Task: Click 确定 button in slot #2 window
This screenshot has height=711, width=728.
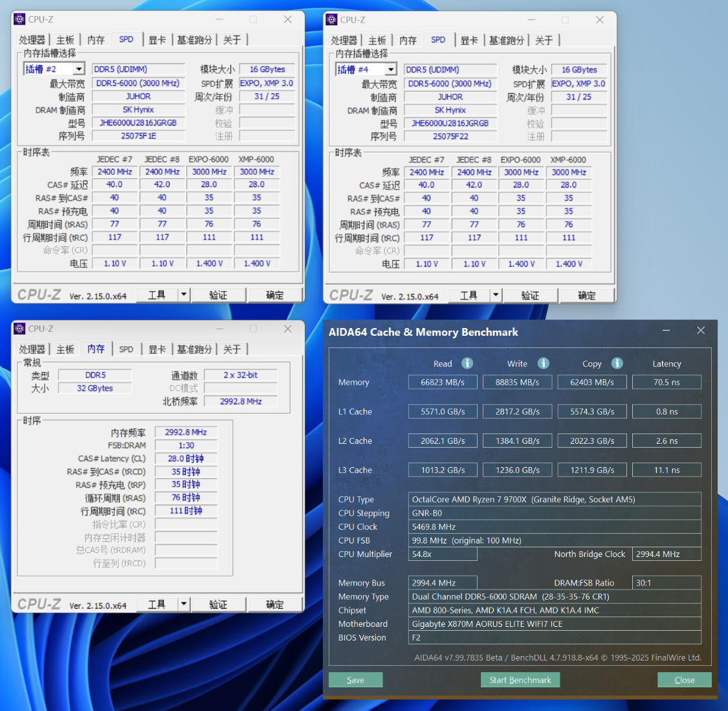Action: click(275, 295)
